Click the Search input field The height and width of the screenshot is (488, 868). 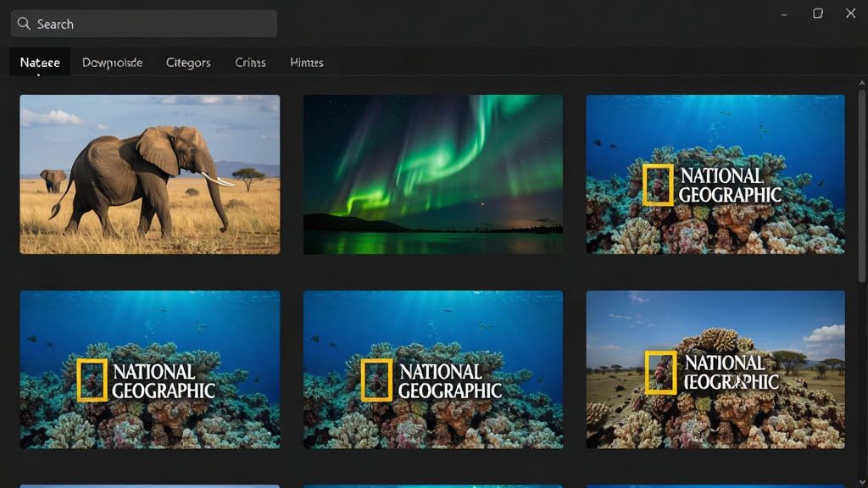144,24
